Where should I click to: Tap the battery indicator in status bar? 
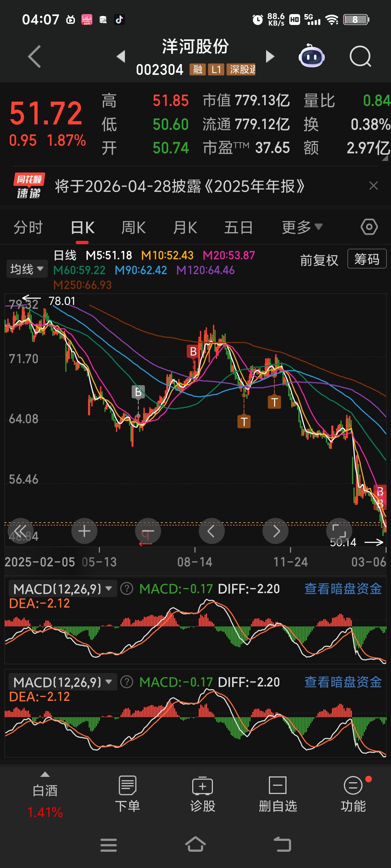[356, 20]
